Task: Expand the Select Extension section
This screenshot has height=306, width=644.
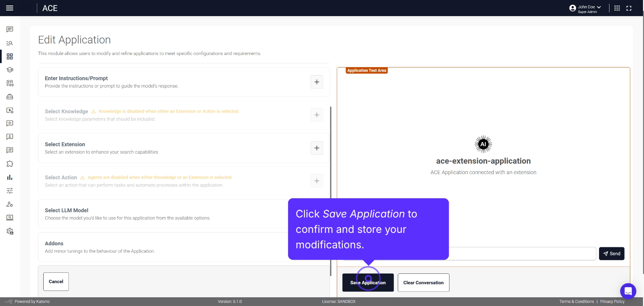Action: [x=317, y=148]
